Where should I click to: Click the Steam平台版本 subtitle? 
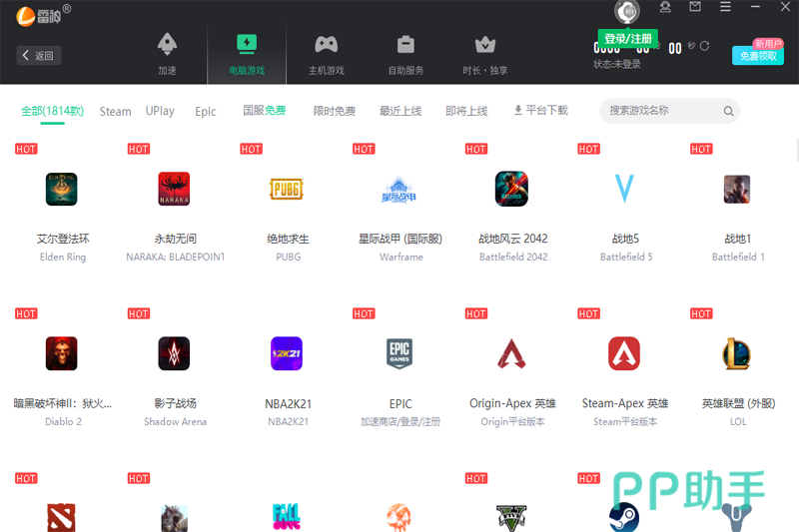point(625,421)
